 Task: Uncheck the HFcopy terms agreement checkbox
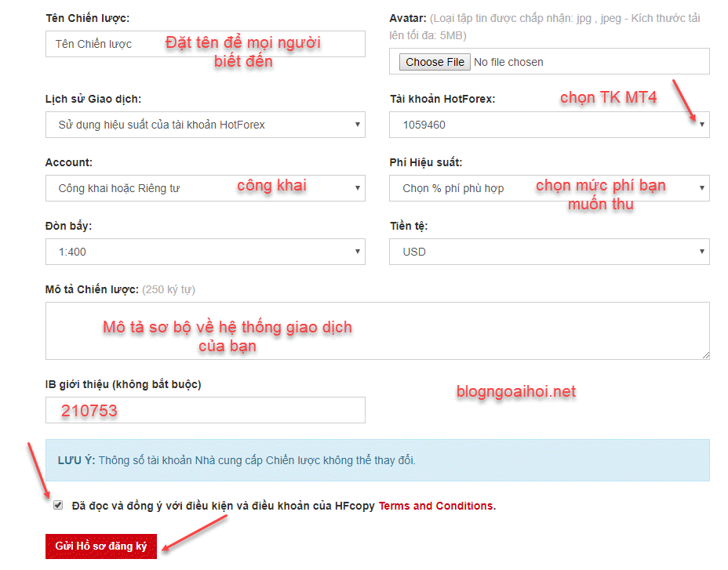58,505
